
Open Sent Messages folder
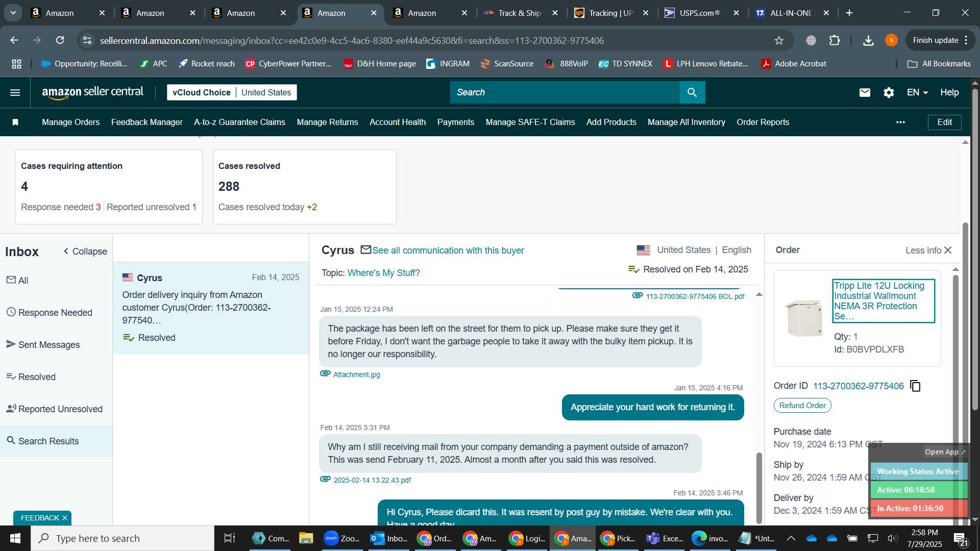pos(56,344)
